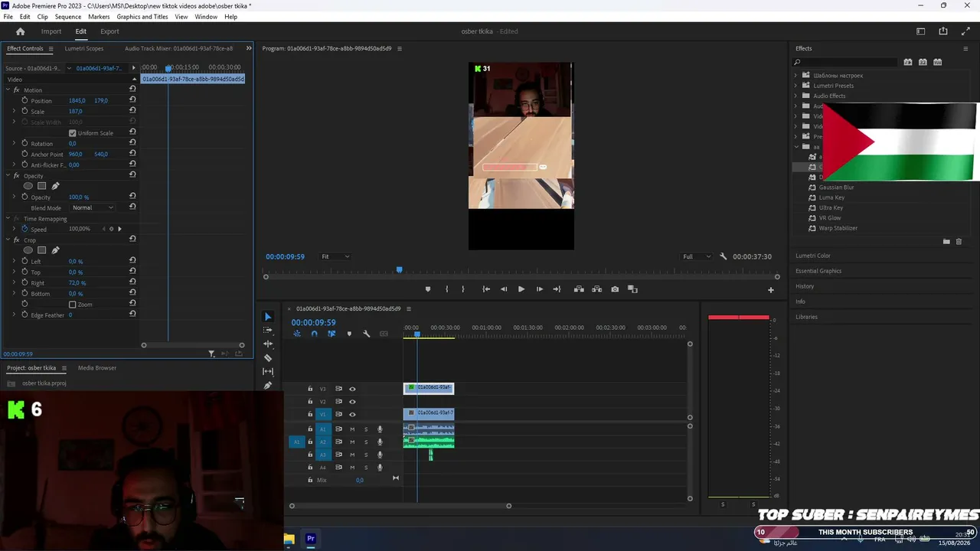
Task: Open the Sequence menu
Action: pyautogui.click(x=68, y=17)
